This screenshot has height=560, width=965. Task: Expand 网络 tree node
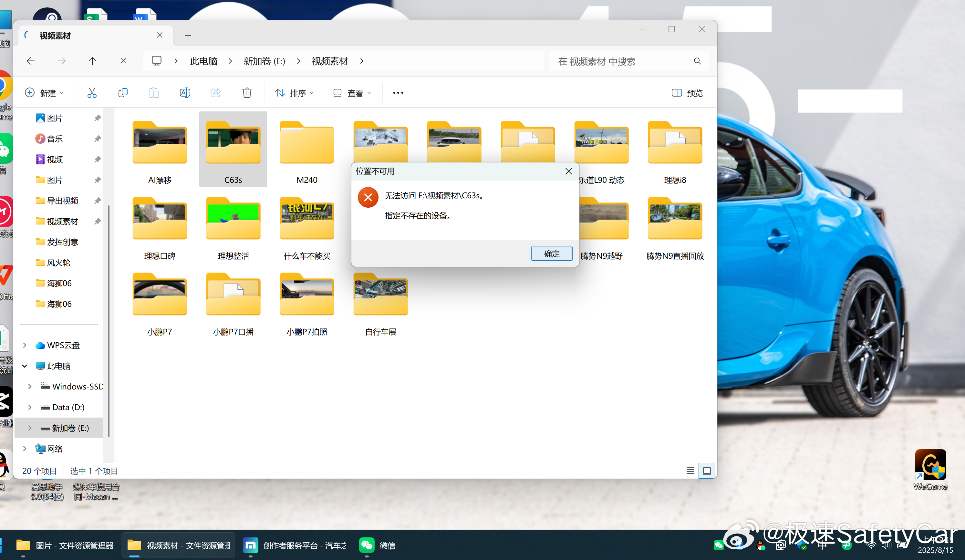[25, 449]
